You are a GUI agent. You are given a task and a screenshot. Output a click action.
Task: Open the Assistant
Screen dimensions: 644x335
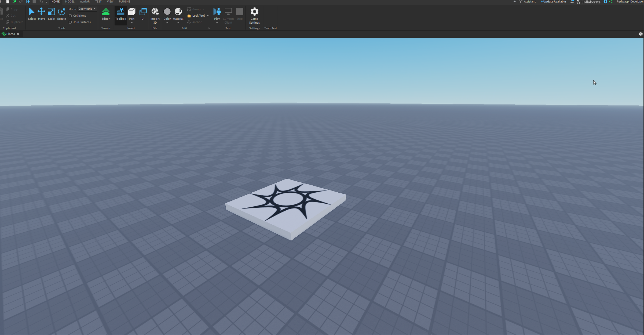[x=528, y=2]
